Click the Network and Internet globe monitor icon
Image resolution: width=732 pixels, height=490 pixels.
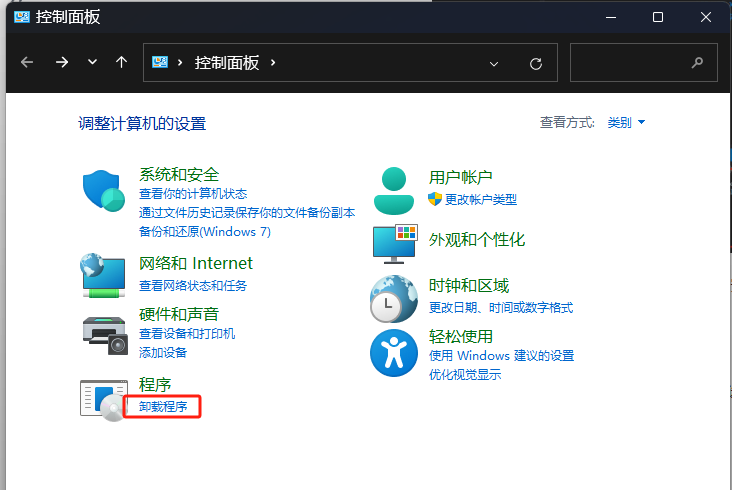103,275
